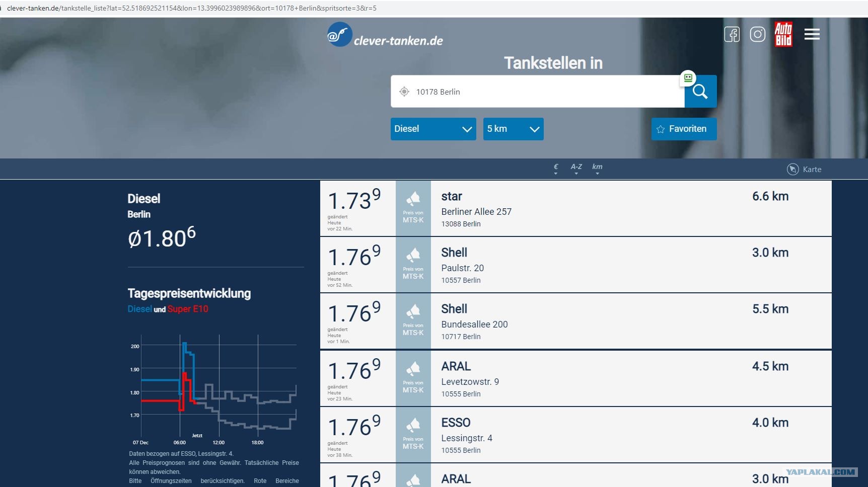Click the 1.73⁹ price of star station

click(x=354, y=200)
